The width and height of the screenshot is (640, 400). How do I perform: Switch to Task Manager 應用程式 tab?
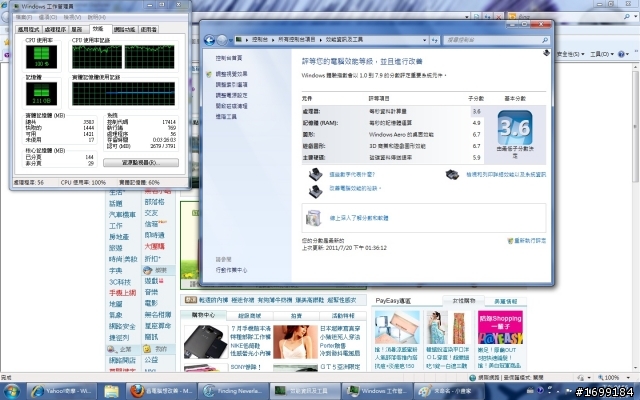(28, 29)
